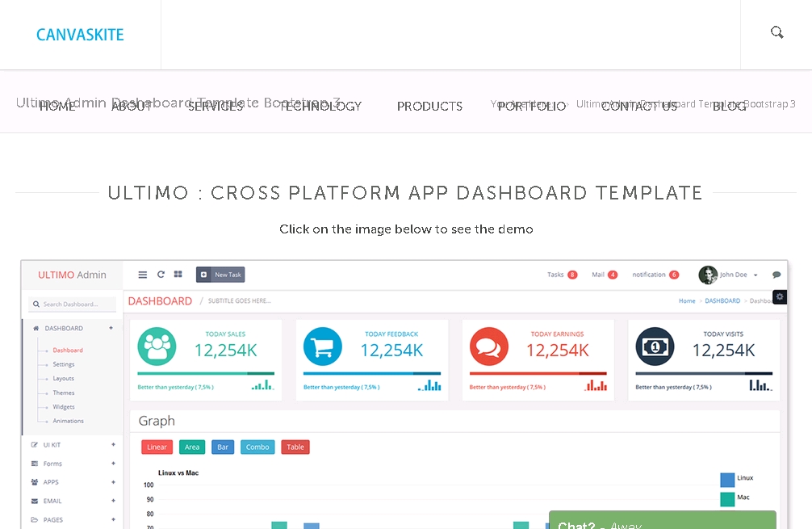Click the blue Linux legend swatch
Image resolution: width=812 pixels, height=529 pixels.
click(x=727, y=479)
